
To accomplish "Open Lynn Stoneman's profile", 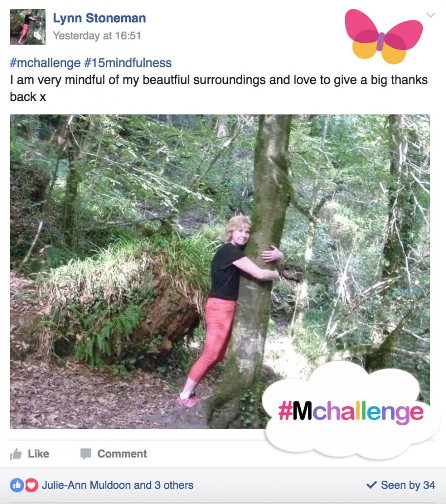I will coord(99,18).
